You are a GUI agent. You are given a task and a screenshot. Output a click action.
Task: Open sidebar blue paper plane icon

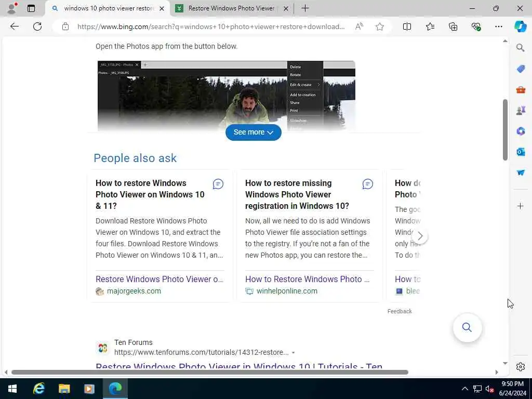(x=521, y=172)
